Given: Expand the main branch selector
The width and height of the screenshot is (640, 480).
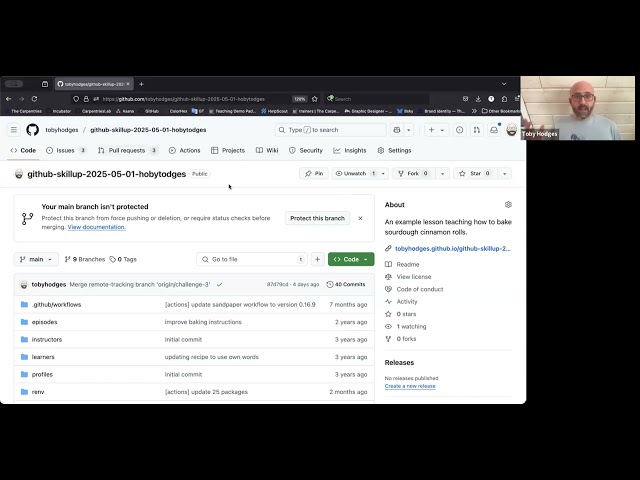Looking at the screenshot, I should [36, 259].
